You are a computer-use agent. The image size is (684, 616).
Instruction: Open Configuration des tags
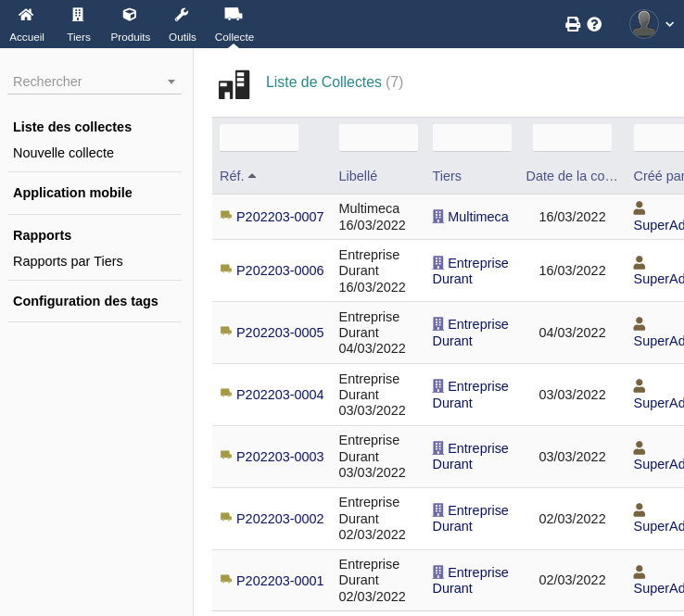tap(85, 301)
